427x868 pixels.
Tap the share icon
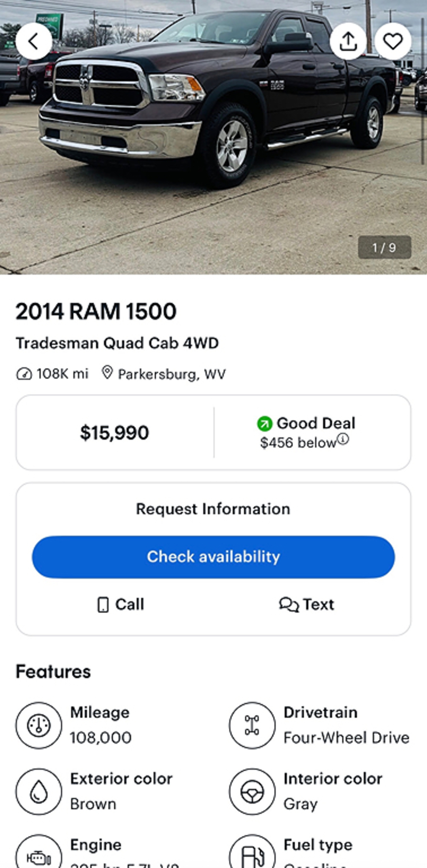tap(348, 41)
